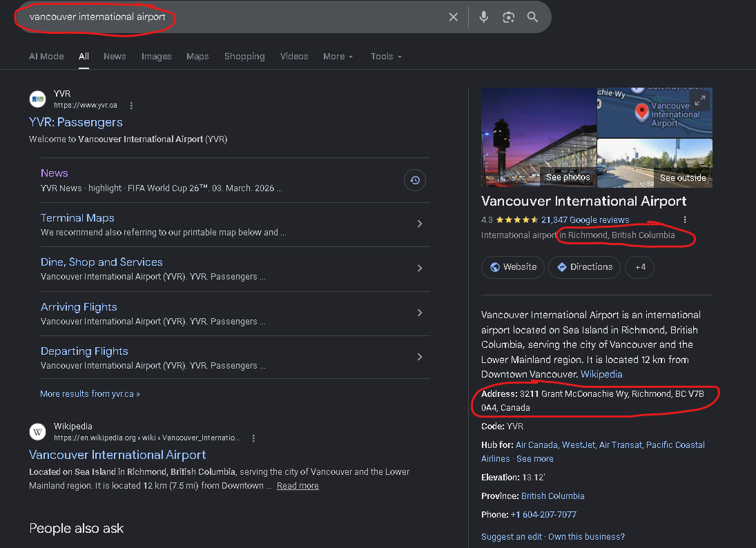The width and height of the screenshot is (756, 548).
Task: Click Read more on the Wikipedia snippet
Action: [298, 486]
